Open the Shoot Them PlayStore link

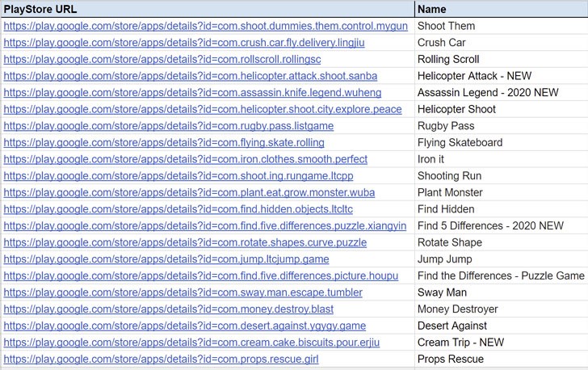(205, 26)
